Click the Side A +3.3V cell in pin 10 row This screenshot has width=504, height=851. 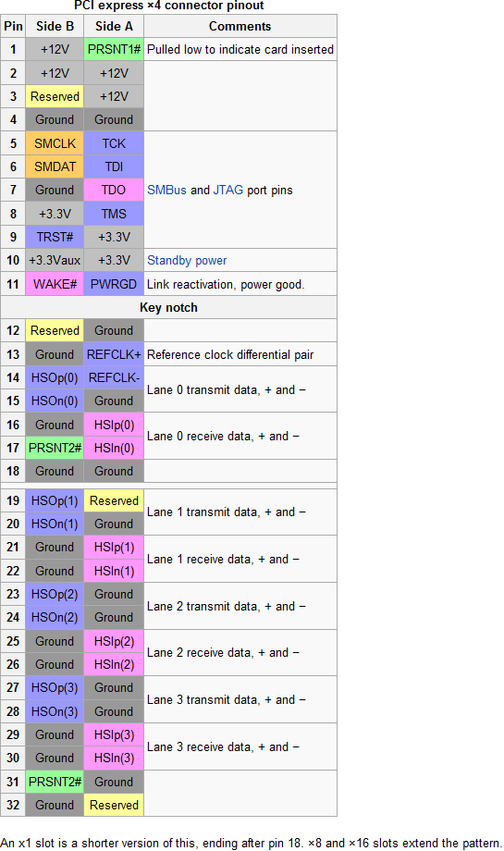click(x=114, y=261)
